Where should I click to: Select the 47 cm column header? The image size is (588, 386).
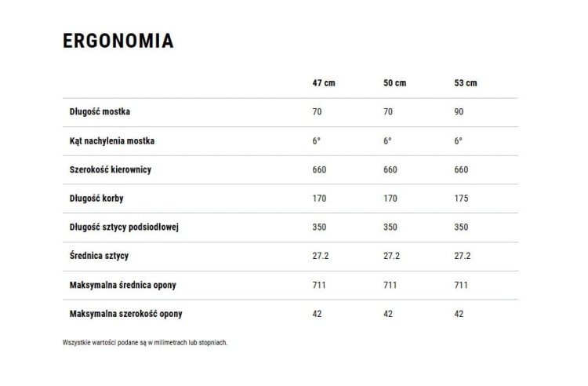(x=324, y=83)
